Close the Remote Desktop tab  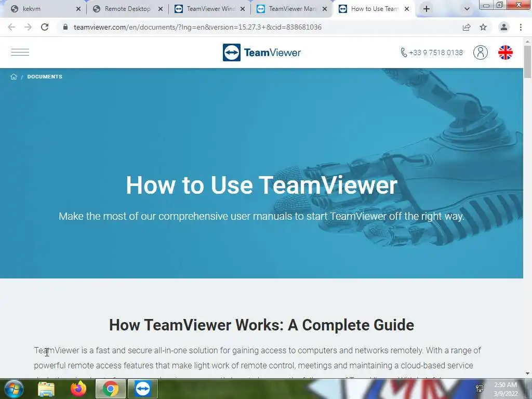click(161, 9)
